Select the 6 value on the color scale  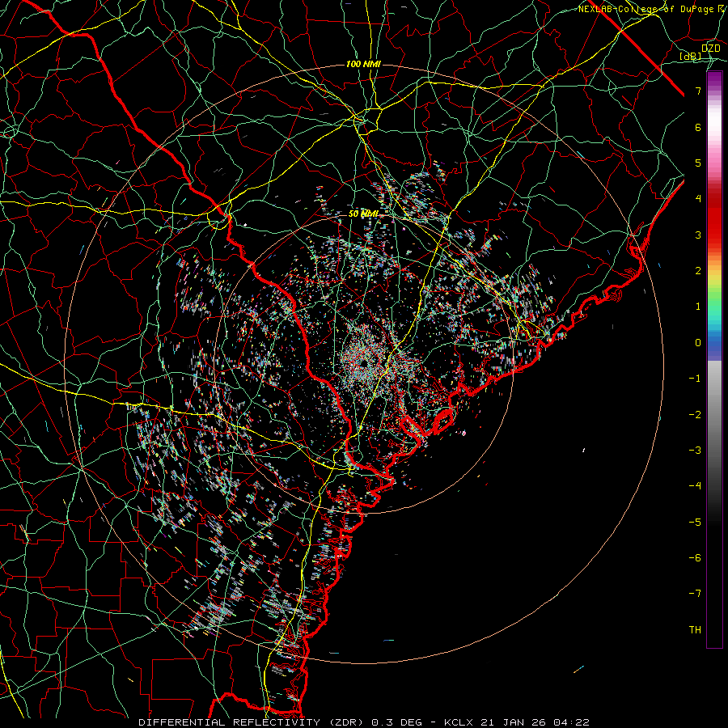(698, 127)
